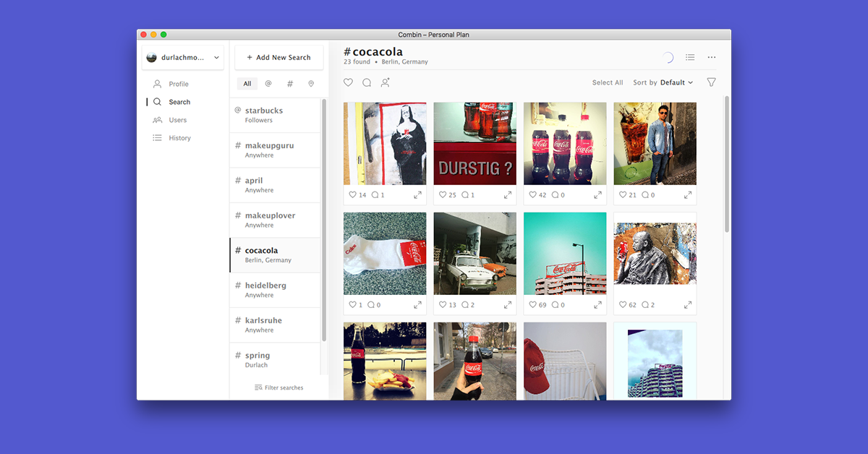Show only @ user searches tab

pos(268,84)
